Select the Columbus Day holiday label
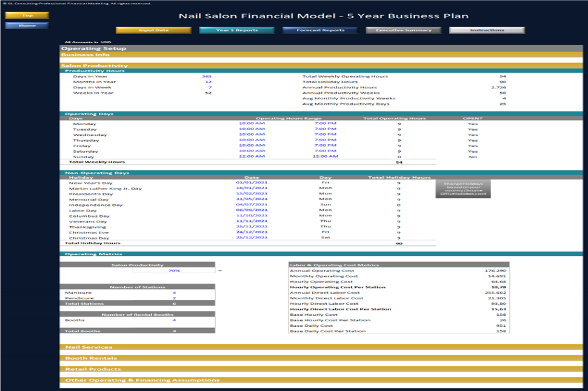This screenshot has width=588, height=391. coord(89,216)
